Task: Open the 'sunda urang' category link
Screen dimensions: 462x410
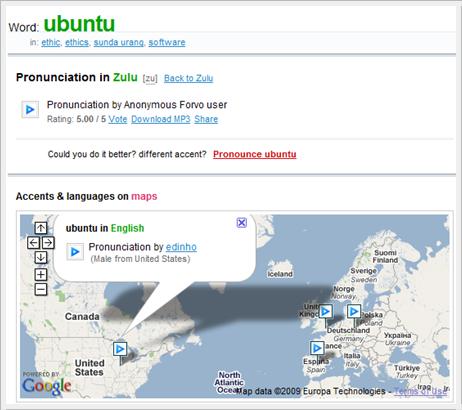Action: point(119,42)
